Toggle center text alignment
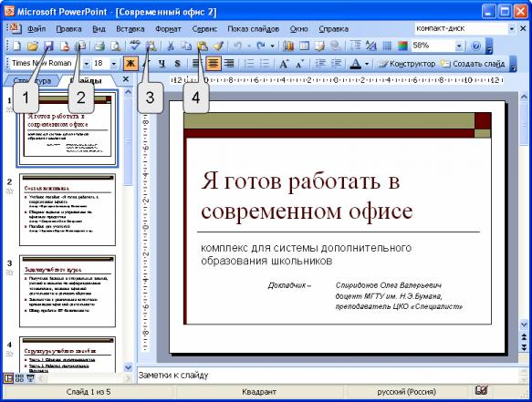532x402 pixels. tap(213, 64)
